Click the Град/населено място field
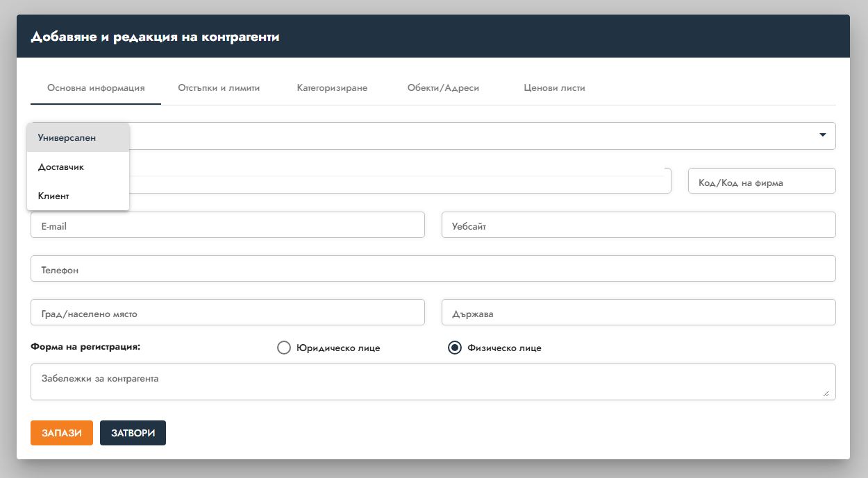 [x=227, y=313]
